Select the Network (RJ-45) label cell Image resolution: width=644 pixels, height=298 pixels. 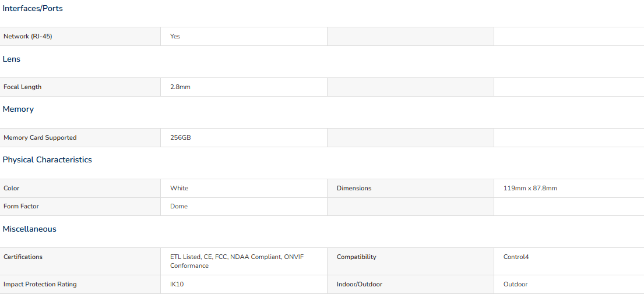pos(80,37)
